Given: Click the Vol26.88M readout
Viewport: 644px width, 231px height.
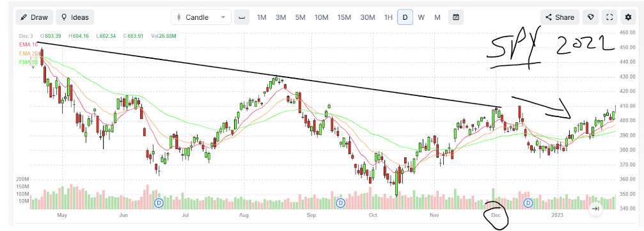Looking at the screenshot, I should point(164,36).
